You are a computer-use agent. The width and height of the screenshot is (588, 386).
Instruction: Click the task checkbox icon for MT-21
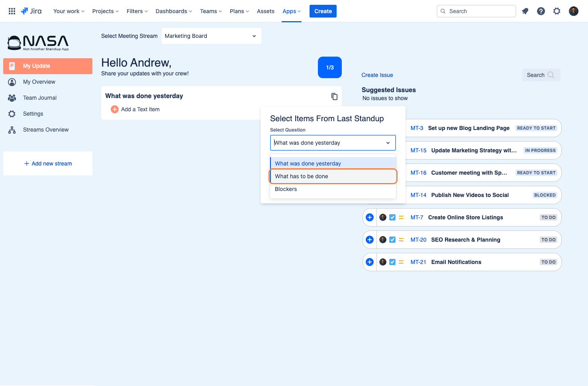[392, 262]
